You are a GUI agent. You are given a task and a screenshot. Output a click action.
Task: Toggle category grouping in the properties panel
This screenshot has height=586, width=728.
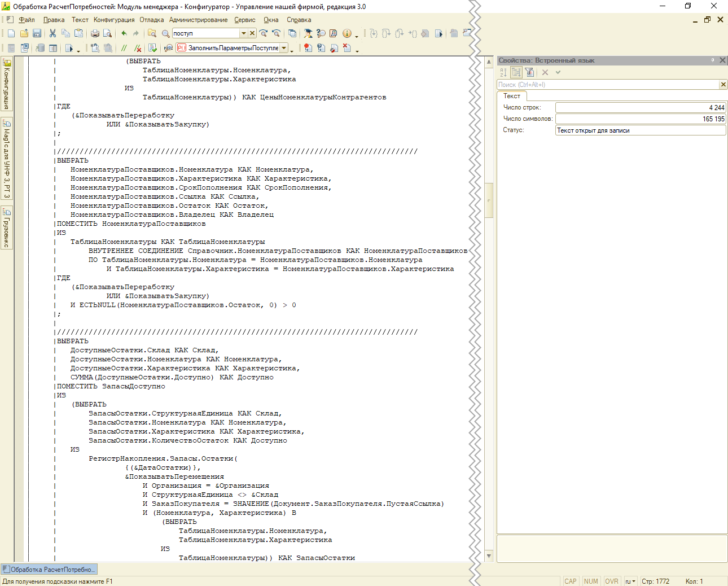coord(516,72)
